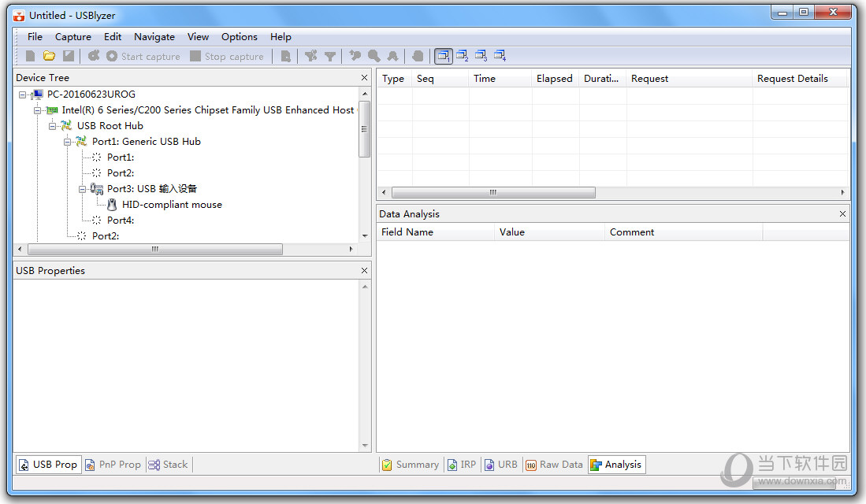Open the File menu
This screenshot has height=504, width=866.
click(x=35, y=37)
